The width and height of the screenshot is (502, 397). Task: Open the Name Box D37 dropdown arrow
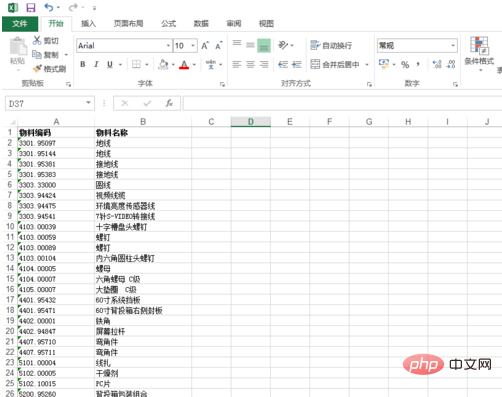tap(88, 103)
